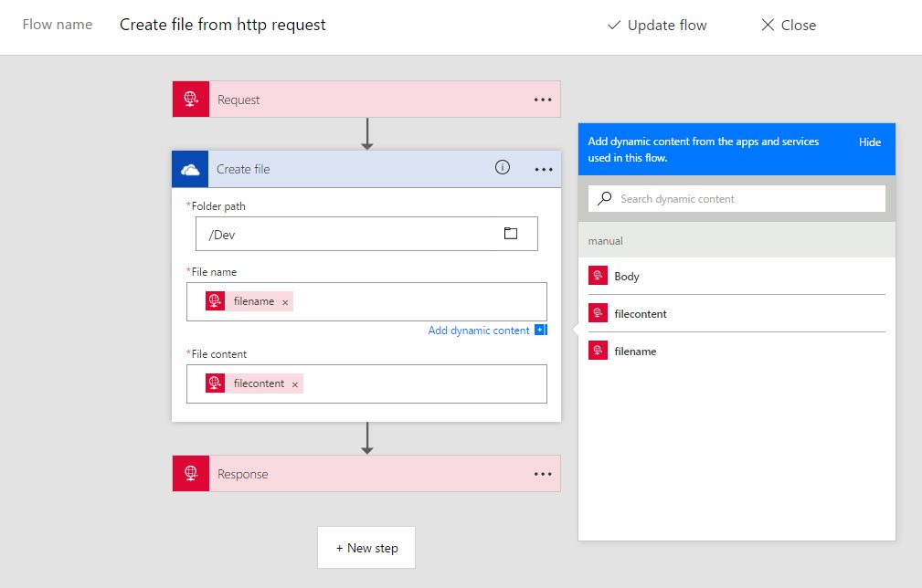Click the Request trigger globe icon
The width and height of the screenshot is (922, 588).
[191, 100]
